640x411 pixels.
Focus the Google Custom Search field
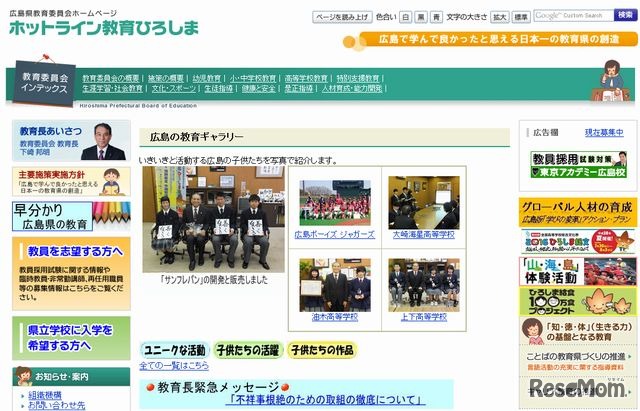(x=573, y=16)
